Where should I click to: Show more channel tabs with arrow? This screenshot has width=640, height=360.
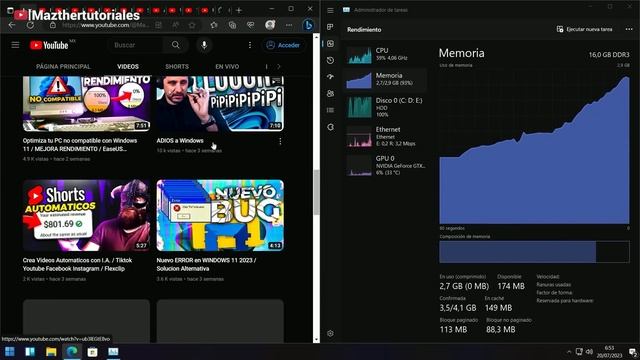pyautogui.click(x=279, y=67)
